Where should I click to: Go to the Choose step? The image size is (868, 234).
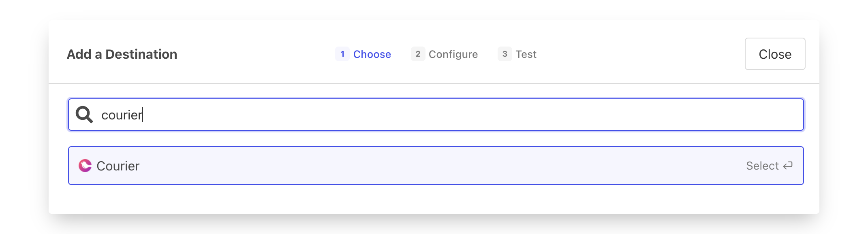pyautogui.click(x=372, y=54)
